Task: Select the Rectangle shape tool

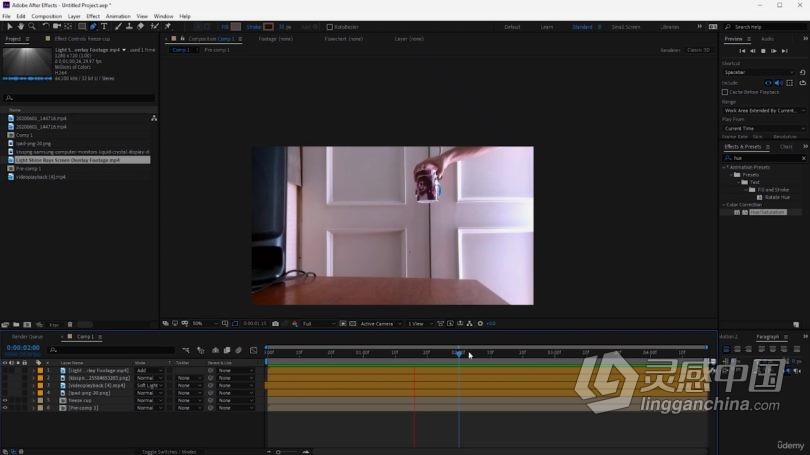Action: 82,26
